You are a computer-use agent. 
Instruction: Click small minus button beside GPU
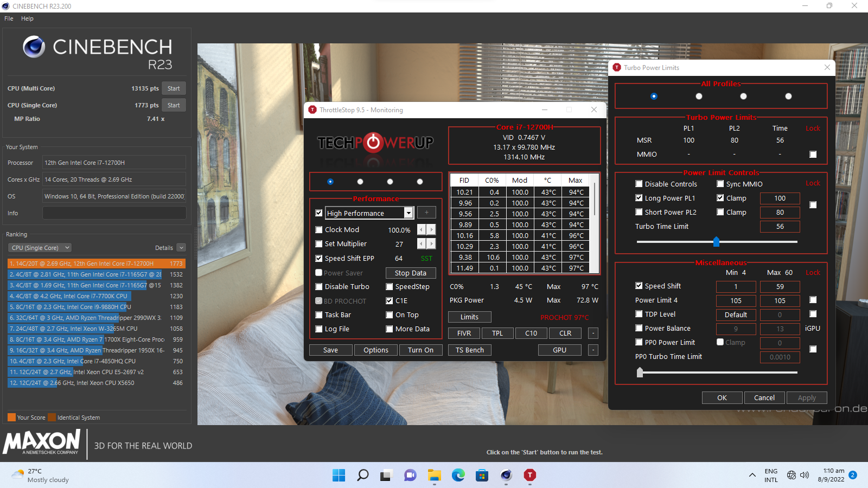coord(593,350)
